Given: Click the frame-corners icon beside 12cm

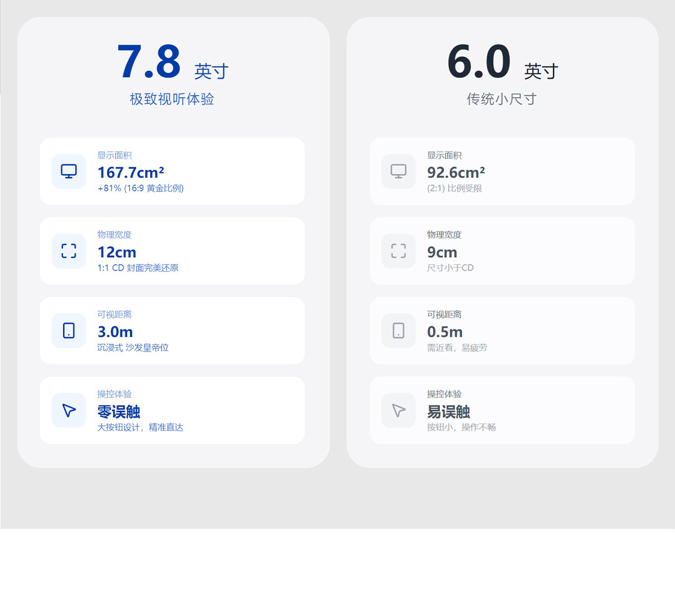Looking at the screenshot, I should pos(69,251).
